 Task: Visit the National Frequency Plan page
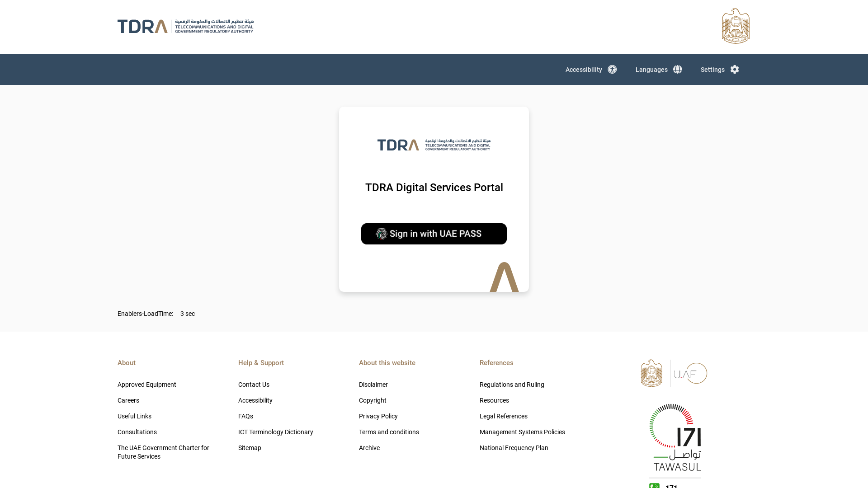(514, 448)
